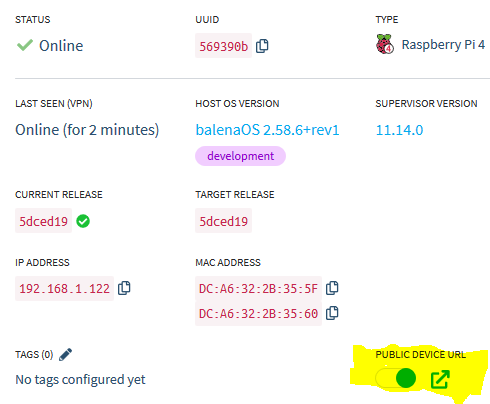Copy the IP address 192.168.1.122
This screenshot has width=490, height=404.
coord(124,288)
